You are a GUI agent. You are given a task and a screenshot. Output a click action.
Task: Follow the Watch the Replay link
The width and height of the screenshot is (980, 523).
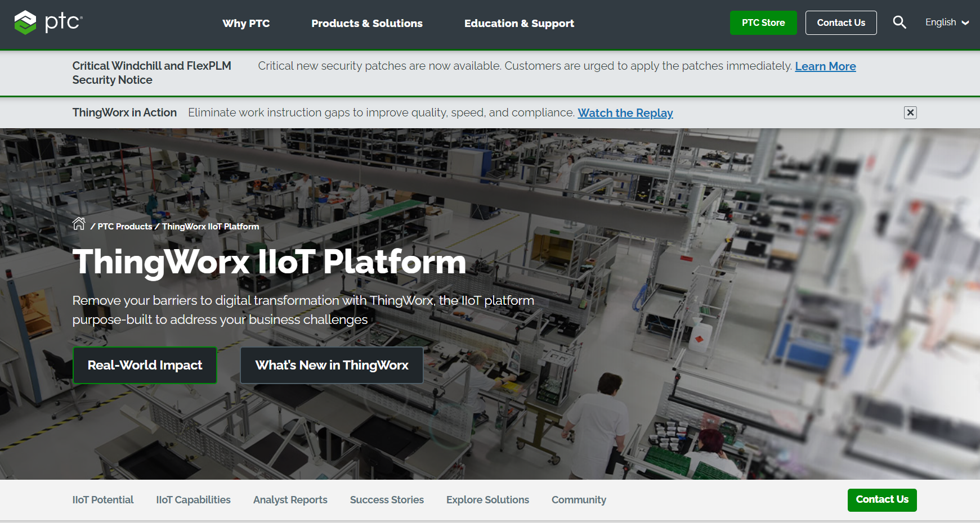point(625,113)
